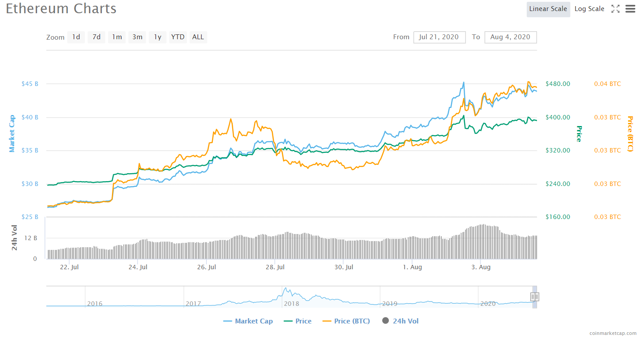Edit the To date field
Viewport: 644px width, 338px height.
510,37
